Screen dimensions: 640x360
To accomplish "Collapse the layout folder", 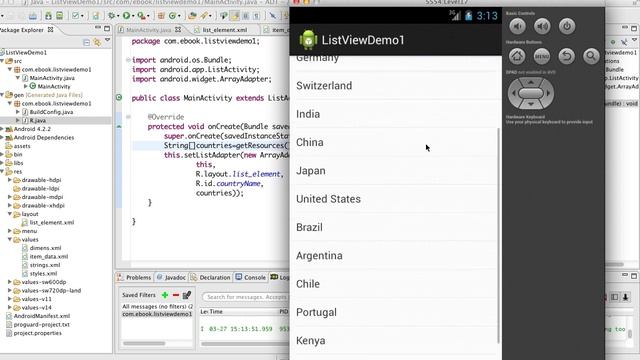I will click(9, 214).
